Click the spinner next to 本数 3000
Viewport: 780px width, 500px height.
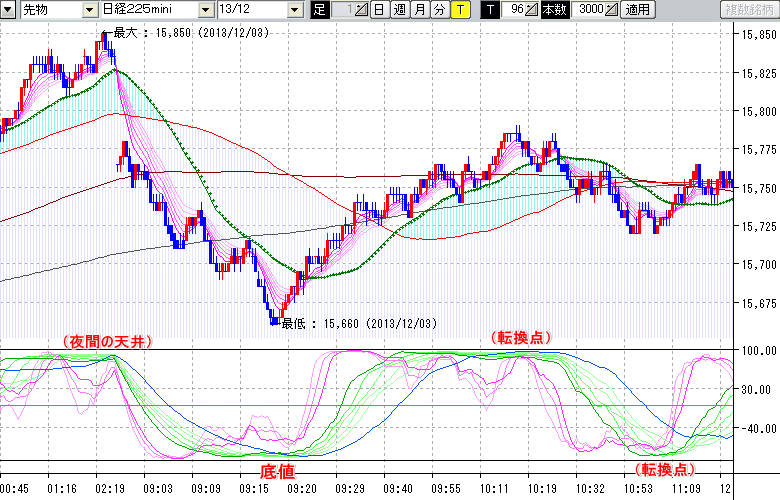(x=611, y=9)
